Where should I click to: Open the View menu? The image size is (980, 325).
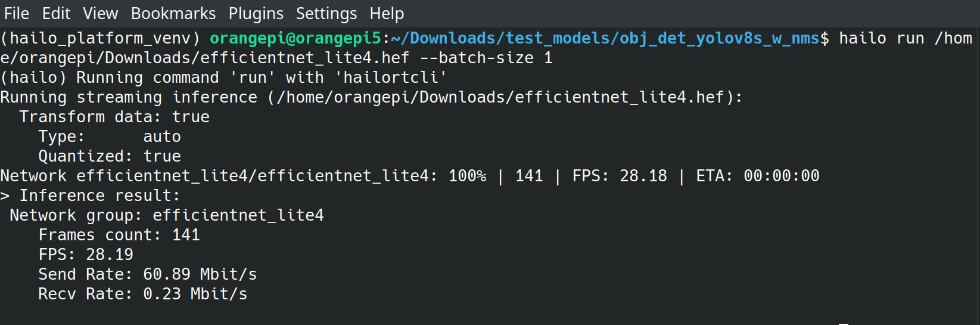(100, 13)
